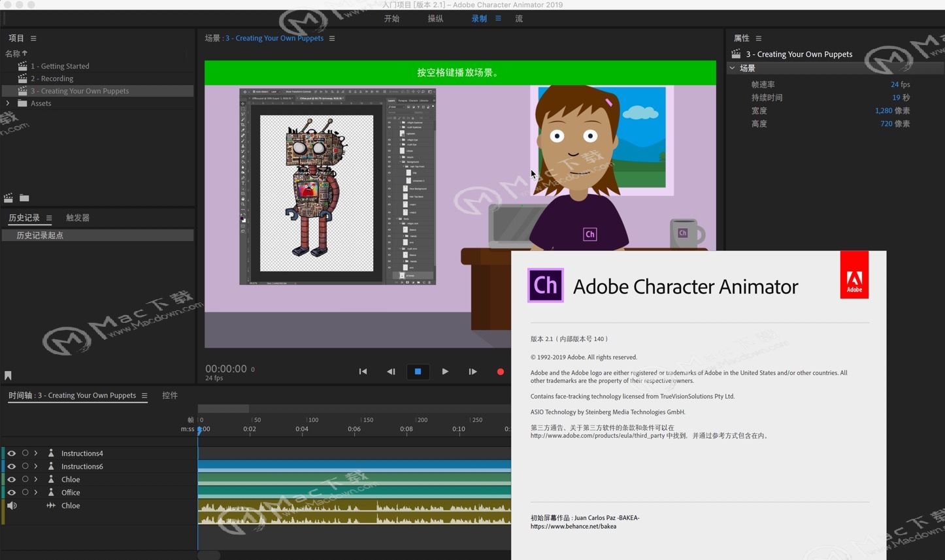Hide the Instructions4 track with its eye icon
This screenshot has height=560, width=945.
(11, 453)
